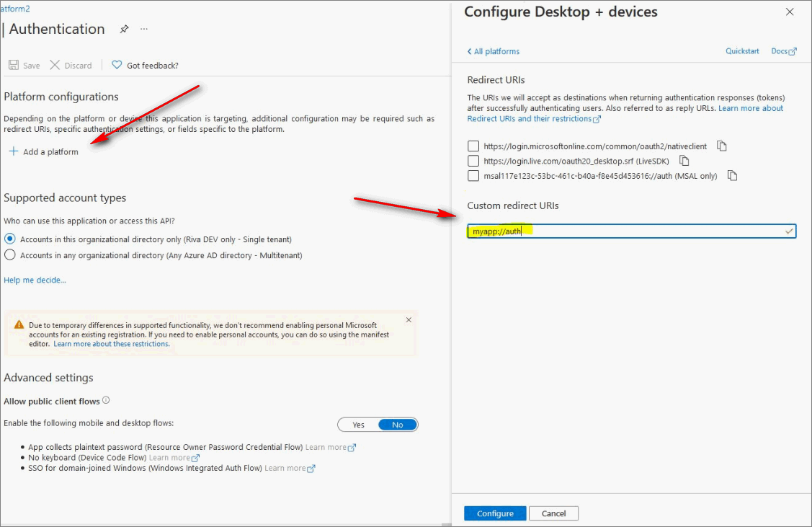Open the ellipsis more options menu
812x527 pixels.
(144, 29)
